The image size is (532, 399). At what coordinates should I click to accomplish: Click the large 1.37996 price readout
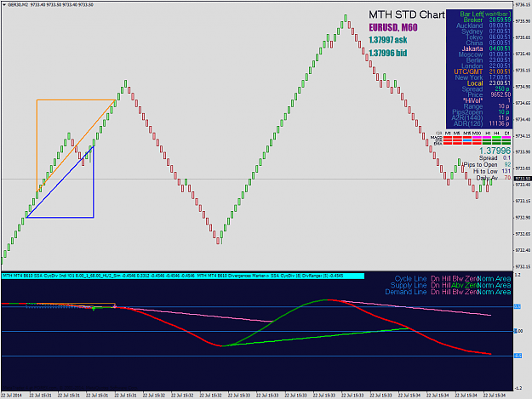495,151
